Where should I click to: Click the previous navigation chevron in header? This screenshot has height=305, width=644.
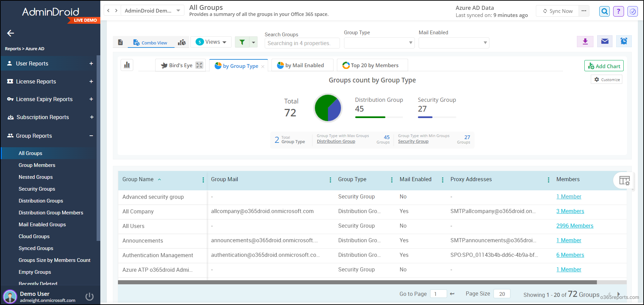pos(108,11)
